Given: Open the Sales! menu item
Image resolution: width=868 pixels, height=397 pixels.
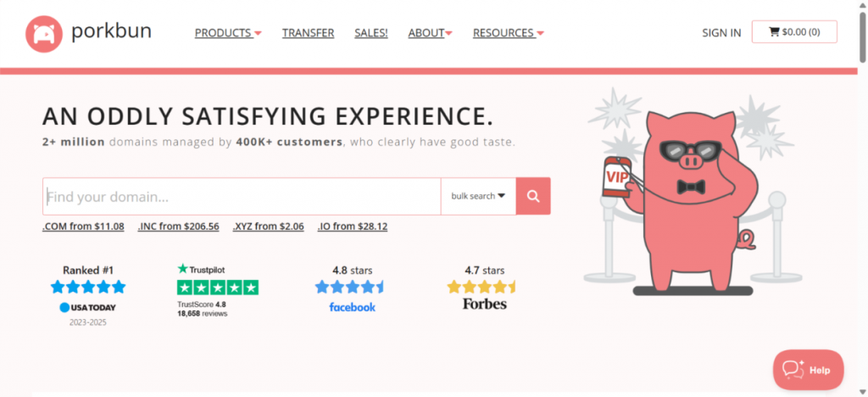Looking at the screenshot, I should click(370, 33).
